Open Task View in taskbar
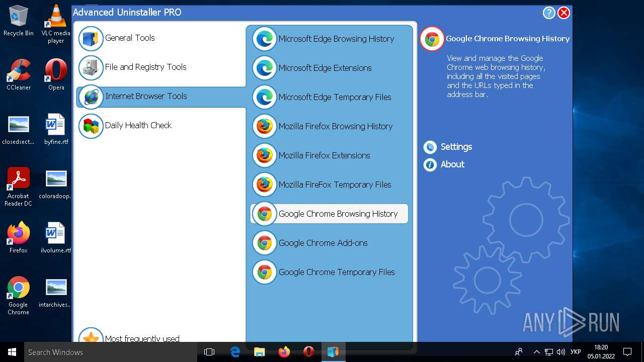Screen dimensions: 644x362 [x=209, y=352]
